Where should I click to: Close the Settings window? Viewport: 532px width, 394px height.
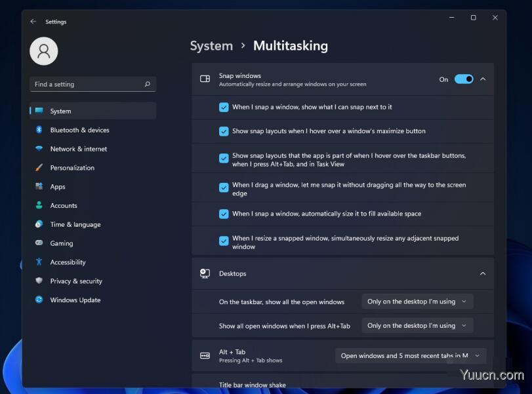[x=495, y=18]
